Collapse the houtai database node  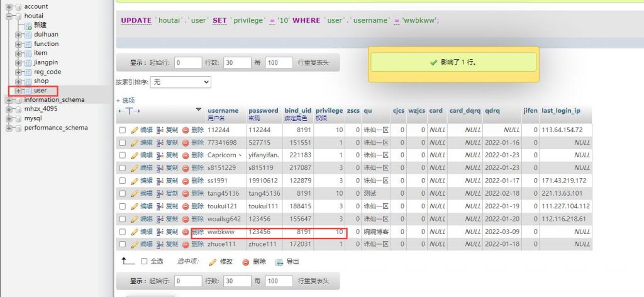pyautogui.click(x=9, y=16)
